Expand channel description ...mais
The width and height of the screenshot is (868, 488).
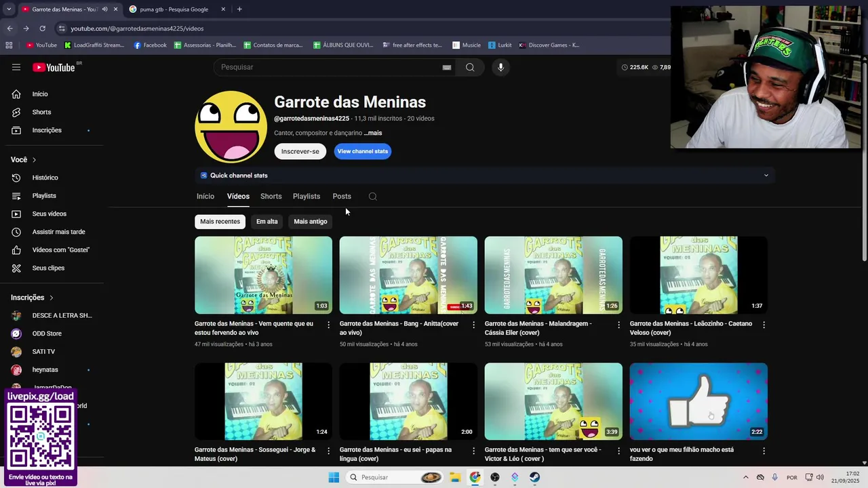pos(373,133)
